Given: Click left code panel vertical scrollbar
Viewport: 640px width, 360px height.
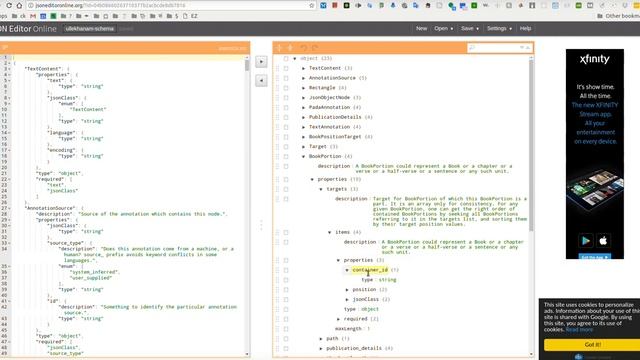Looking at the screenshot, I should pyautogui.click(x=247, y=206).
